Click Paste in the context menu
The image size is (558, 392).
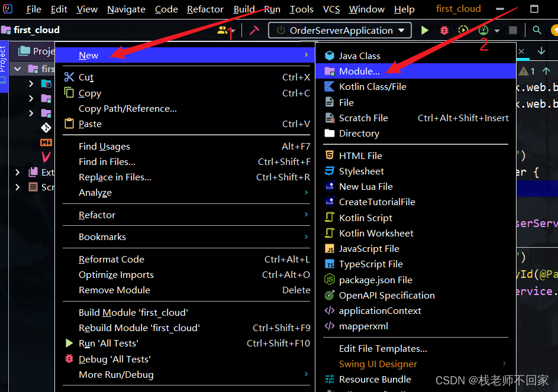coord(185,124)
